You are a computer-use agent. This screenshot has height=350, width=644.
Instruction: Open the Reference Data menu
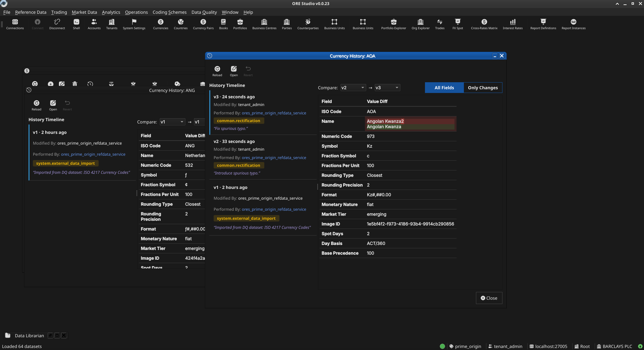click(31, 12)
